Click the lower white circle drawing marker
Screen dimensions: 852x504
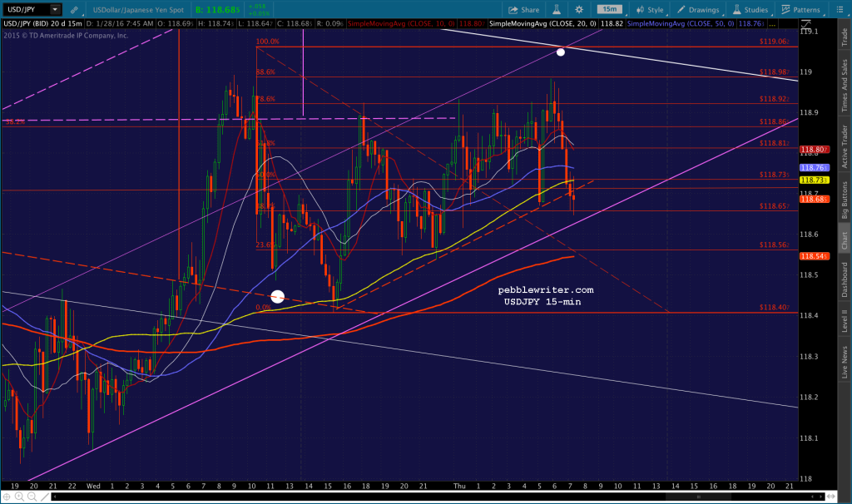click(277, 297)
